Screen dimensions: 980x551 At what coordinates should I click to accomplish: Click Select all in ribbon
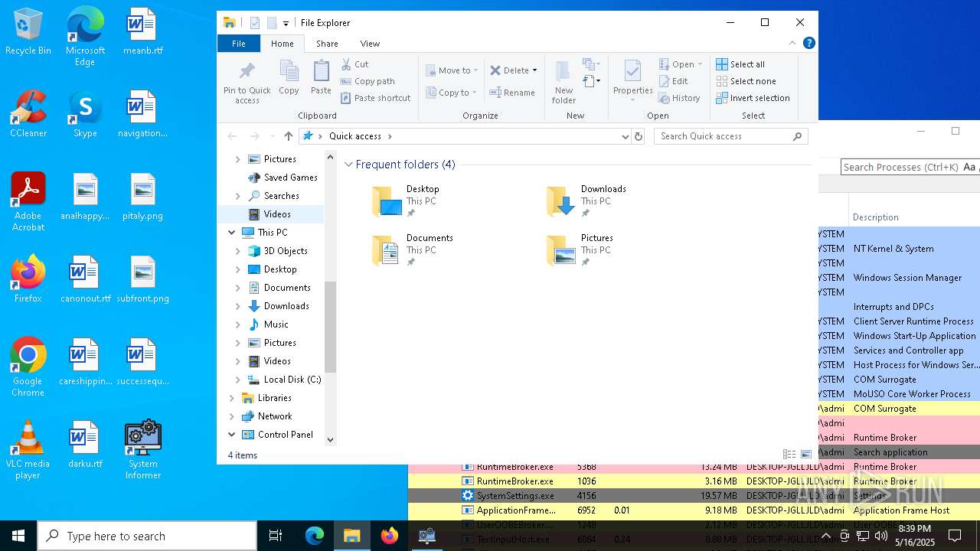tap(740, 64)
